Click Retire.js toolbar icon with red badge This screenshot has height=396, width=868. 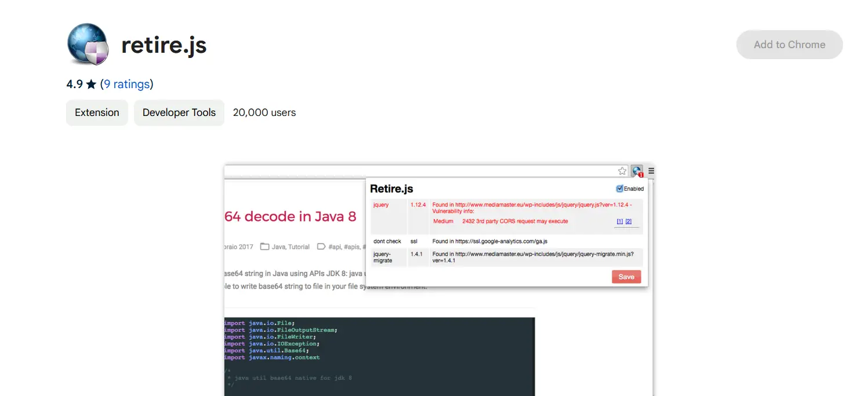click(637, 171)
